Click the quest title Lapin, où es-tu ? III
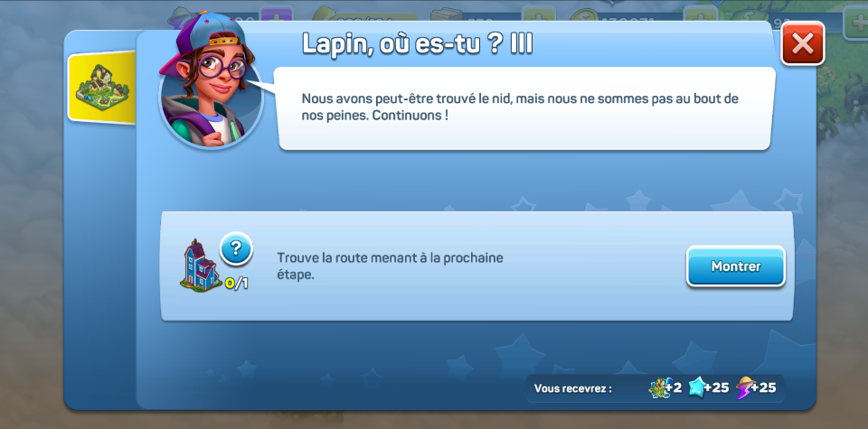Image resolution: width=868 pixels, height=429 pixels. pyautogui.click(x=418, y=44)
